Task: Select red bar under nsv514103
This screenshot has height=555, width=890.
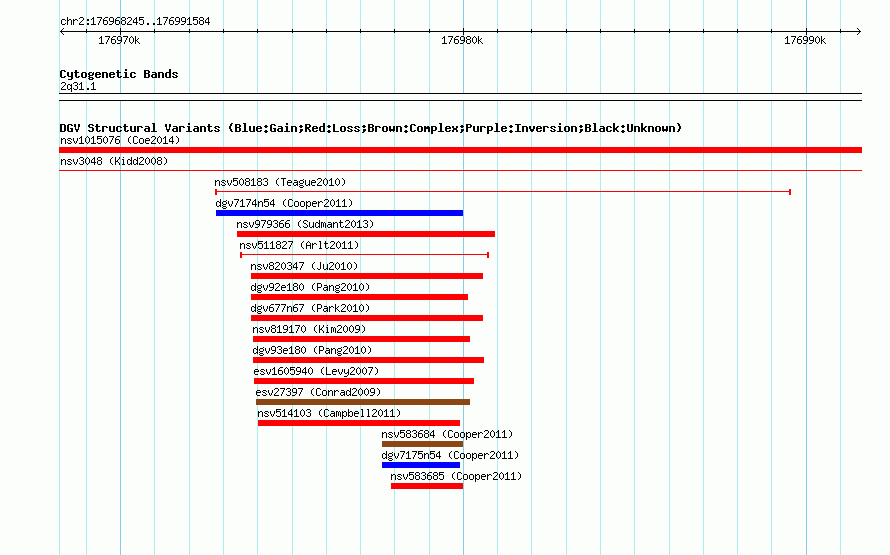Action: coord(359,423)
